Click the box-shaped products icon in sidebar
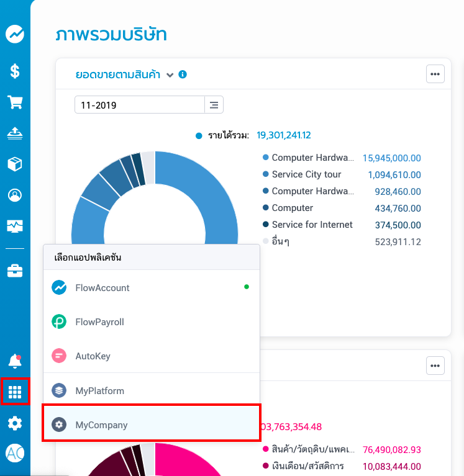464x476 pixels. tap(15, 164)
